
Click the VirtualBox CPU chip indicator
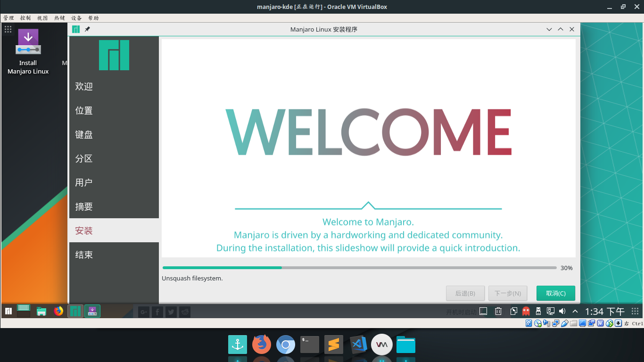(x=601, y=323)
